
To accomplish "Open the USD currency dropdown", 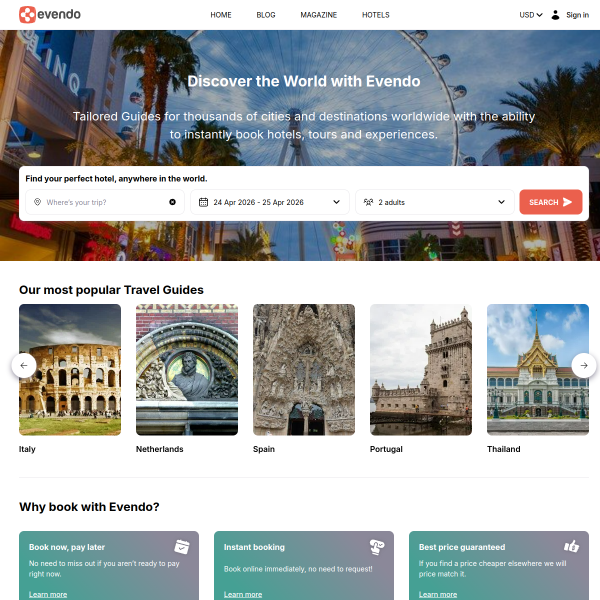I will (x=530, y=15).
